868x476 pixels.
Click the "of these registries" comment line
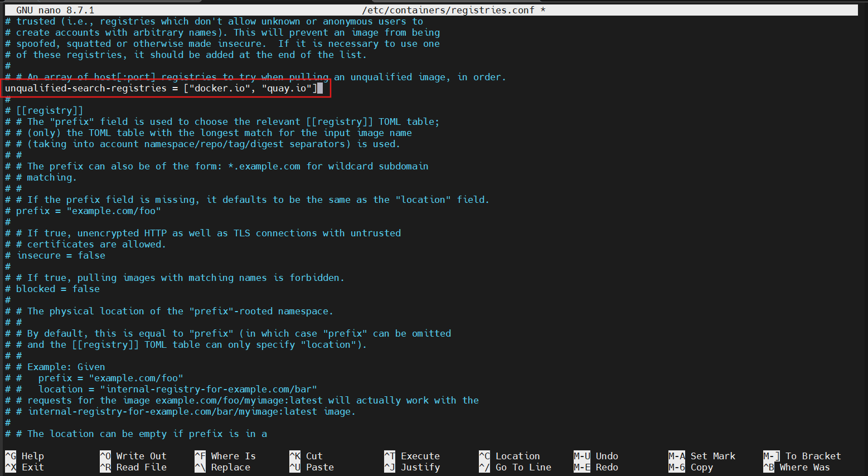(186, 55)
